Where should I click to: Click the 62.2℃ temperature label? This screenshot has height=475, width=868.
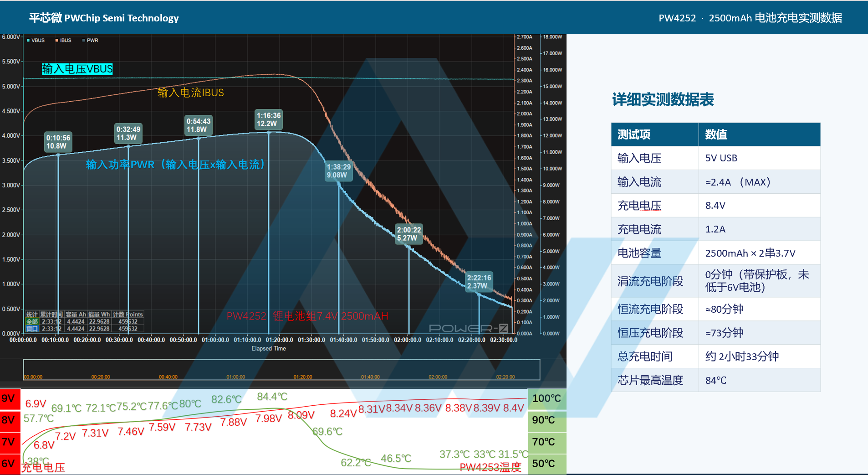[356, 463]
